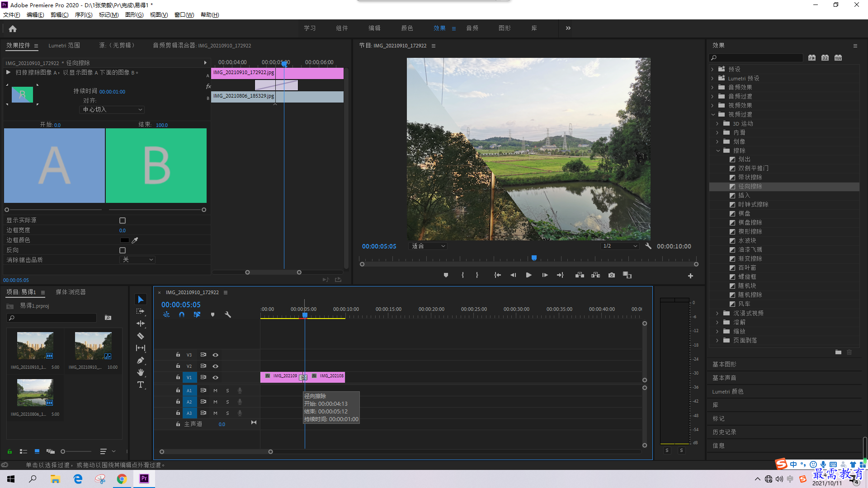This screenshot has height=488, width=868.
Task: Toggle the reverse (反向) checkbox
Action: pyautogui.click(x=123, y=250)
